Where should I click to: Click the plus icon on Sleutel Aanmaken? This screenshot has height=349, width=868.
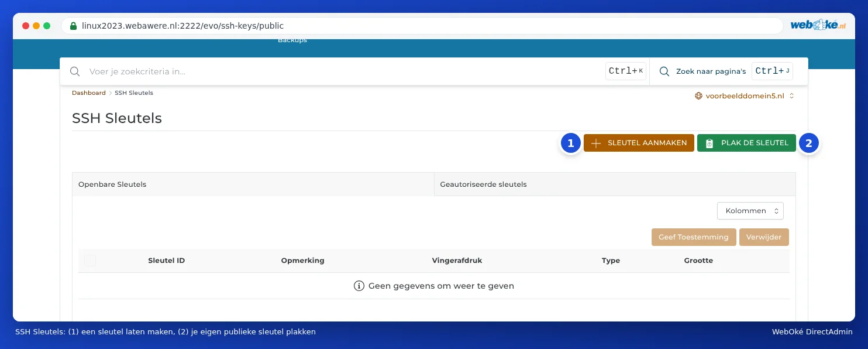pos(596,143)
